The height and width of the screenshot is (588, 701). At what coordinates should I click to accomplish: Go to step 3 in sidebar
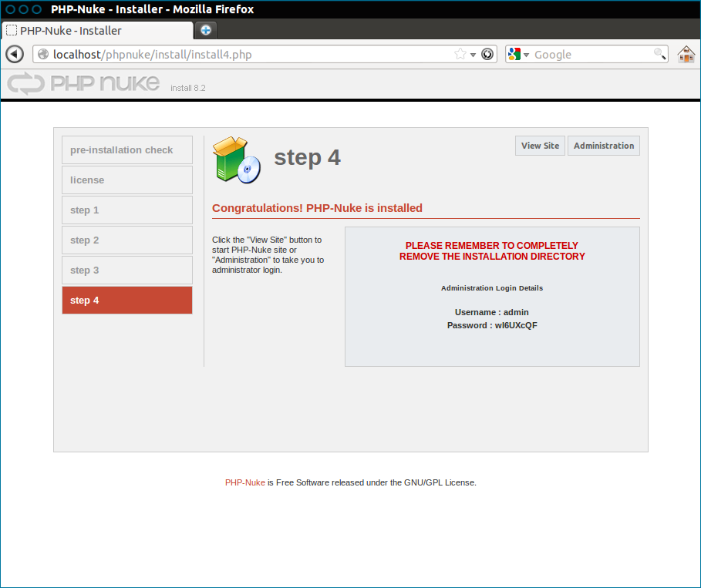127,270
